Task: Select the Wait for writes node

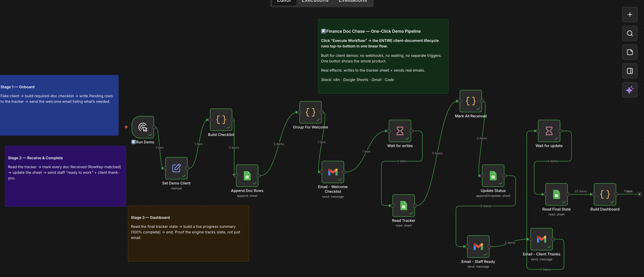Action: click(400, 131)
